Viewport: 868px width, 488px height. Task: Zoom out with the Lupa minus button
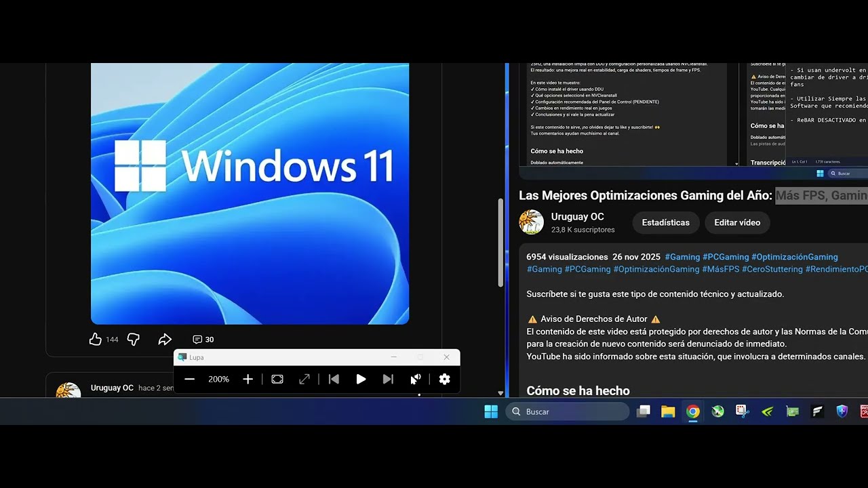click(190, 380)
